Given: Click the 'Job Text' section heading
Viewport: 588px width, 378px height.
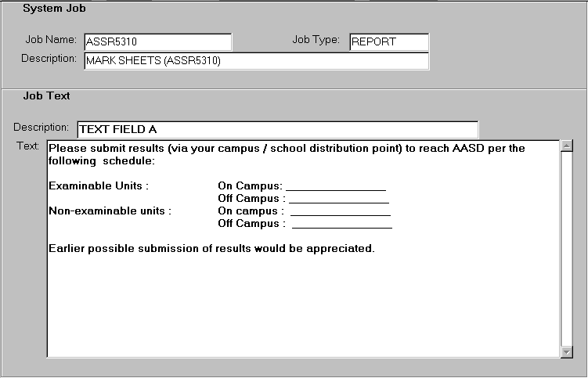Looking at the screenshot, I should (x=46, y=96).
